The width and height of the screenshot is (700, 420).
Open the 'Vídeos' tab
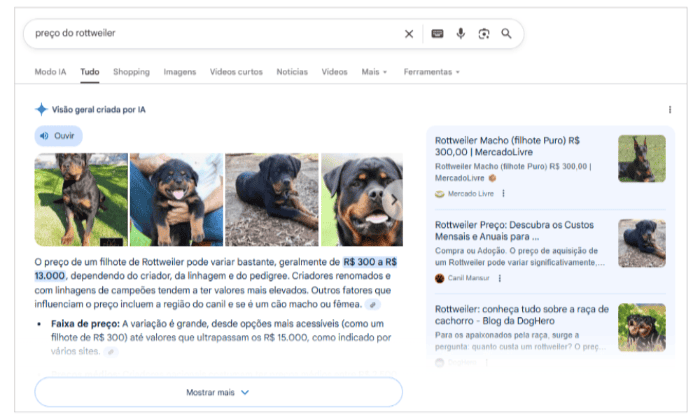point(334,72)
